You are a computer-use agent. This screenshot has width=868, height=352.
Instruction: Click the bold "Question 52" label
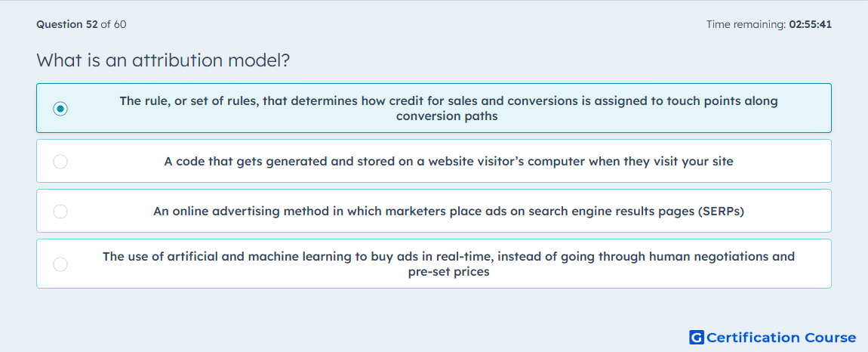point(67,24)
